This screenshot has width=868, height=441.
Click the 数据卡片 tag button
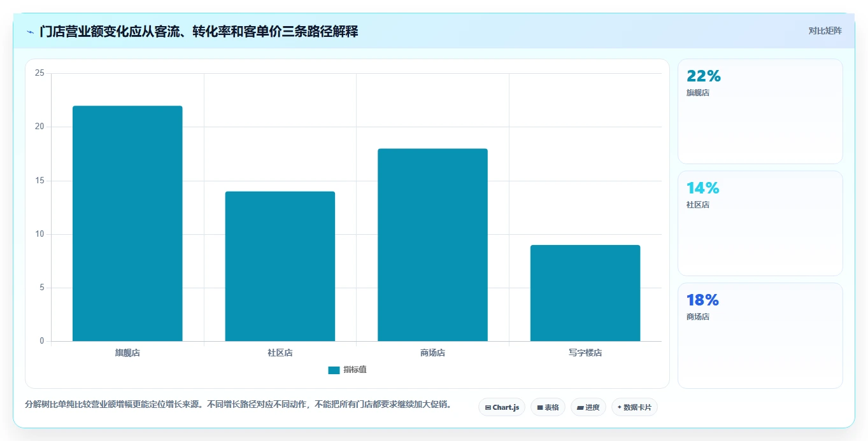[634, 407]
